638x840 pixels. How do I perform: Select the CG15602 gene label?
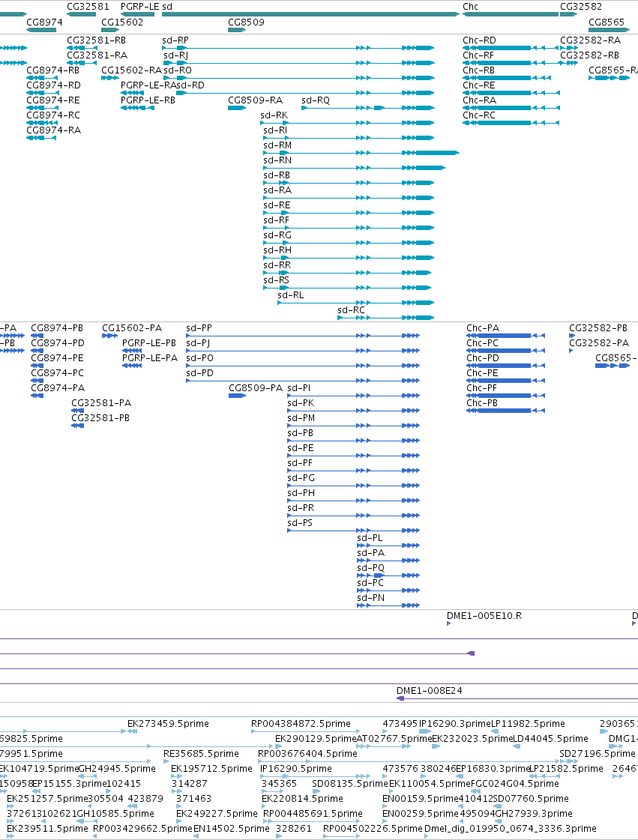point(122,22)
